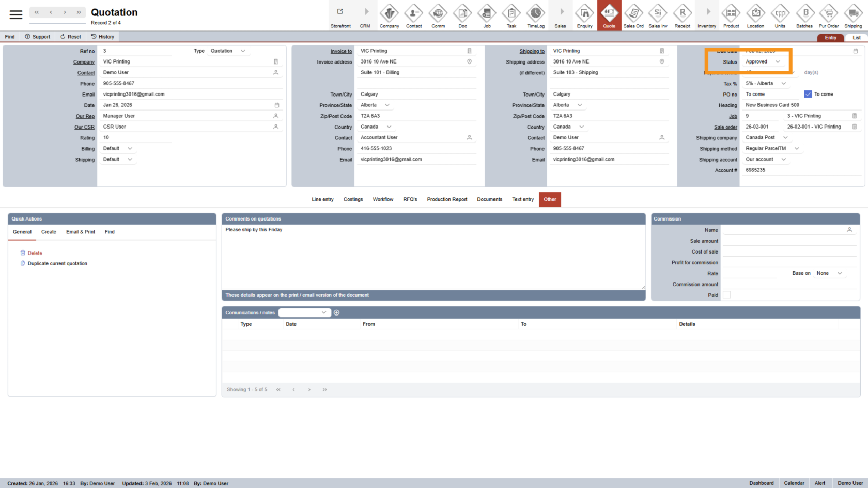Toggle the PO no To come checkbox
The image size is (868, 488).
pos(808,94)
